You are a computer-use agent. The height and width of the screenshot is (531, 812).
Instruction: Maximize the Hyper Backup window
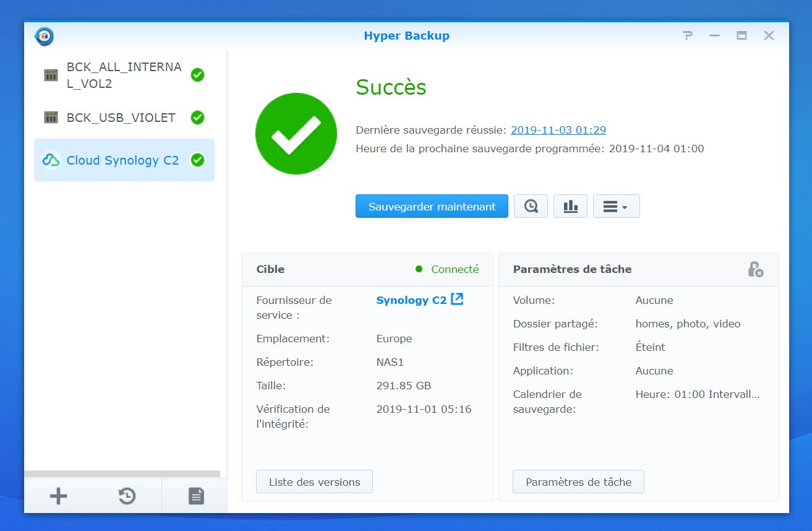[x=741, y=36]
